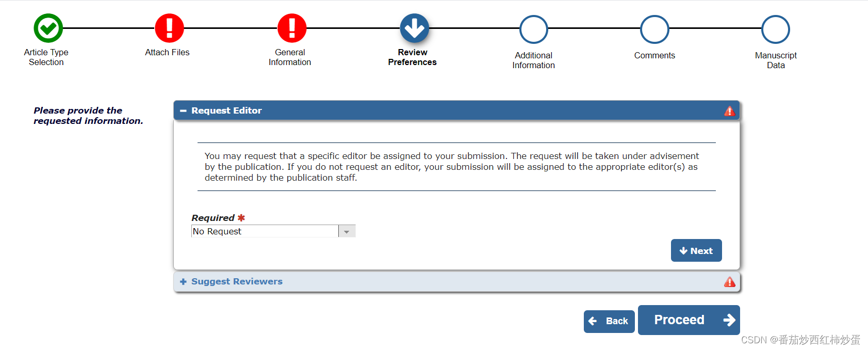The height and width of the screenshot is (350, 868).
Task: Go to General Information step label
Action: [290, 57]
